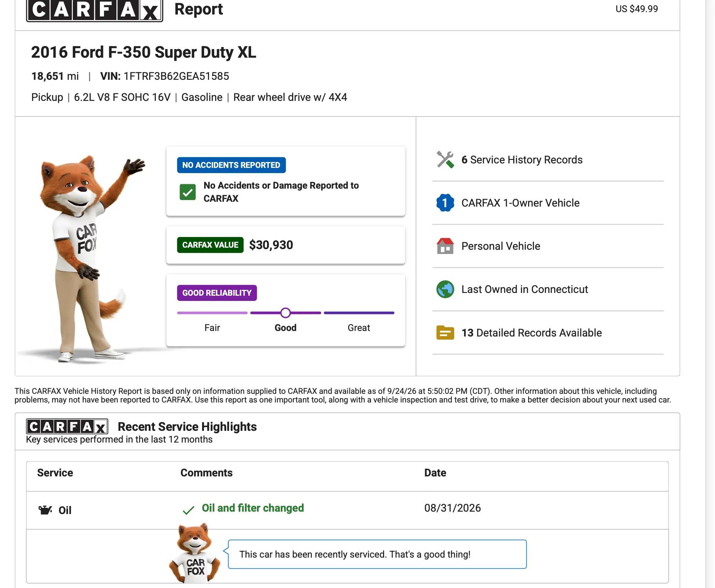Viewport: 715px width, 588px height.
Task: Click the Service column header
Action: point(55,473)
